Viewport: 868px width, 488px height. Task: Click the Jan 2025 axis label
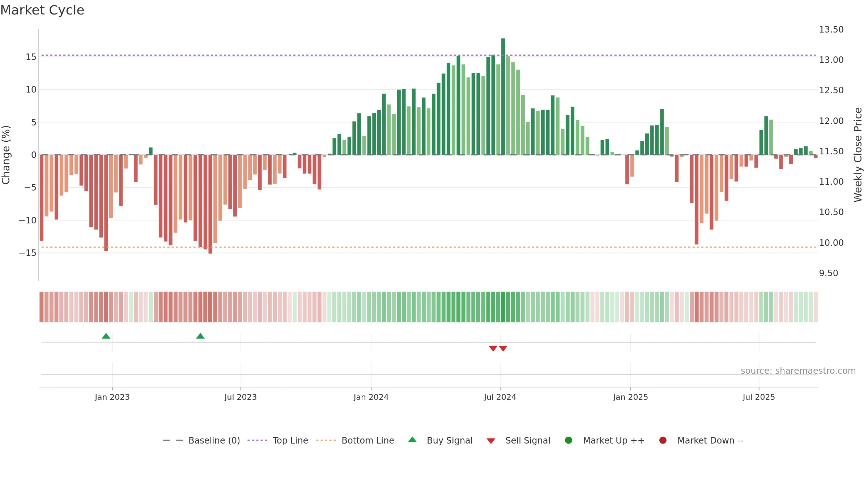coord(630,397)
